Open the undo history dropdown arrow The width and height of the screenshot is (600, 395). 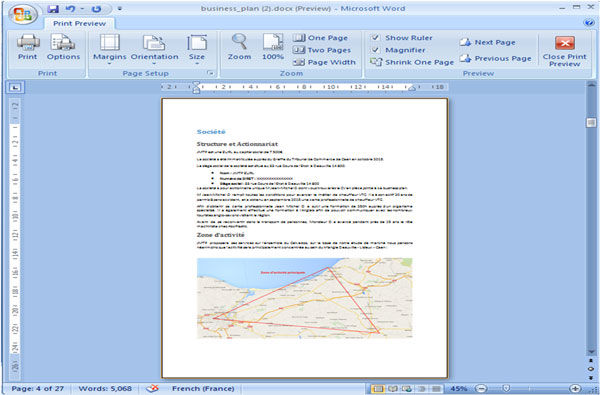pos(82,9)
